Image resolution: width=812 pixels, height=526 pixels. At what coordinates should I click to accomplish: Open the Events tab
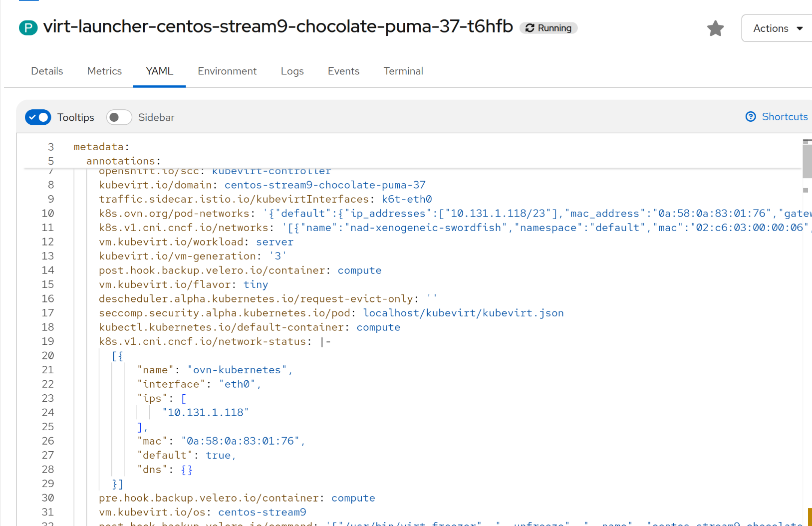[343, 71]
